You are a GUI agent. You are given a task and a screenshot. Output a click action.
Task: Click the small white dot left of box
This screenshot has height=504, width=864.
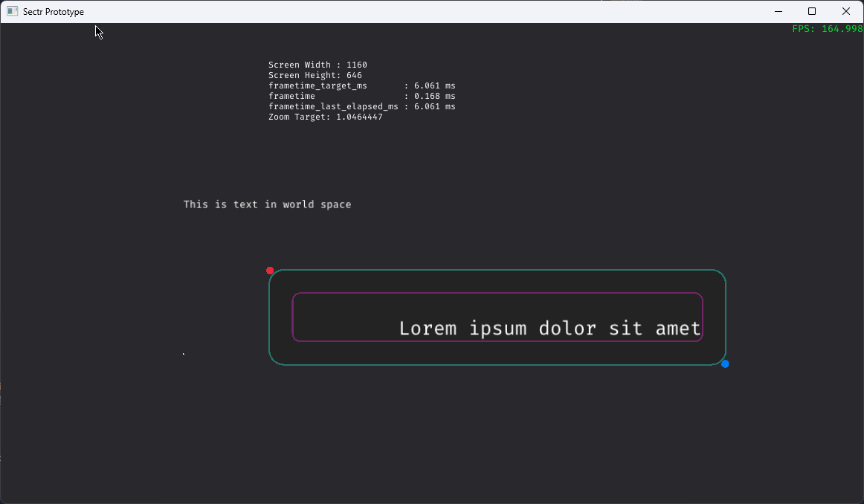pyautogui.click(x=183, y=354)
